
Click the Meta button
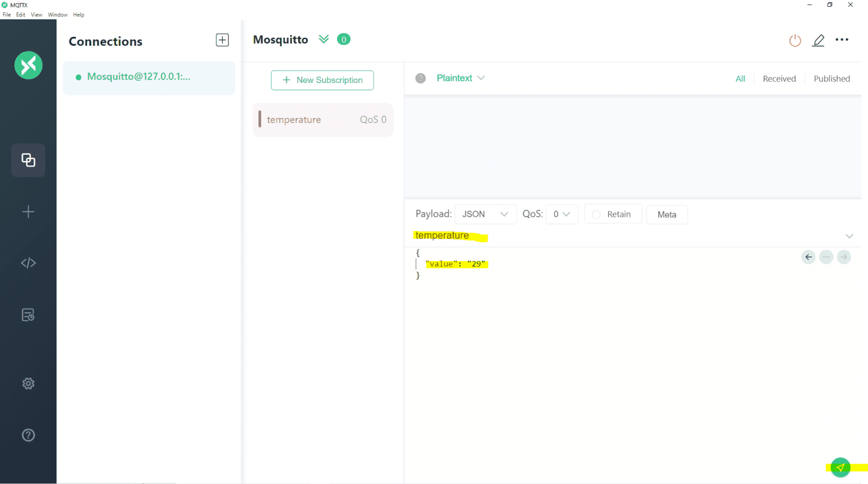[667, 215]
